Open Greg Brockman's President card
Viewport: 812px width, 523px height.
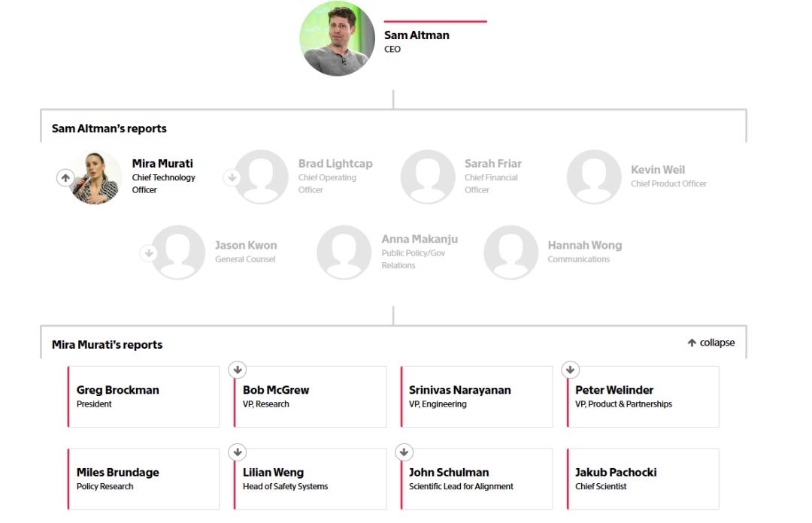(x=144, y=397)
